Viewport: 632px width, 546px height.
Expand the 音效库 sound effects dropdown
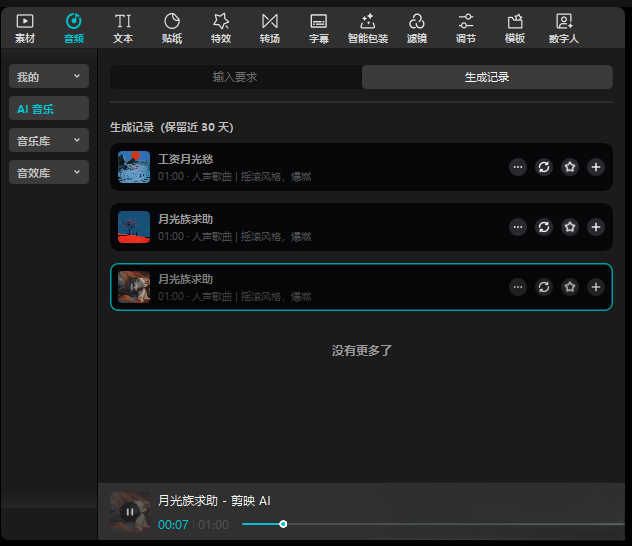(x=49, y=172)
